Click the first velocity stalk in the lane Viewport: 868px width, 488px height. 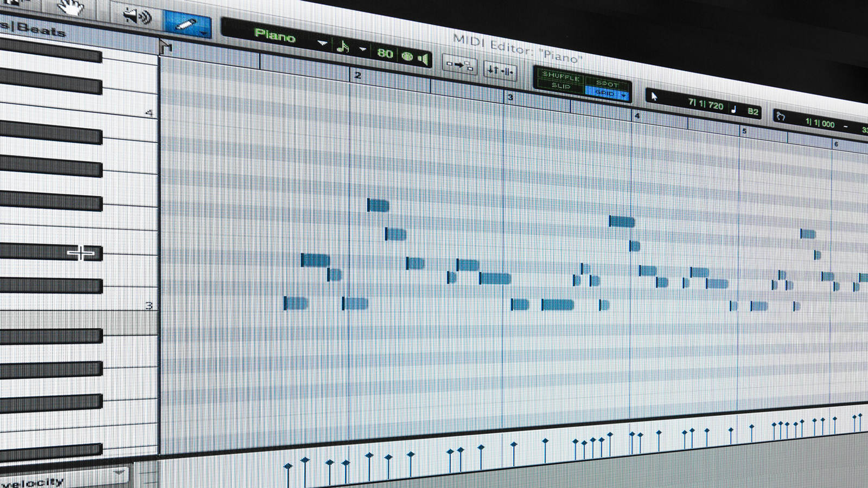[288, 475]
